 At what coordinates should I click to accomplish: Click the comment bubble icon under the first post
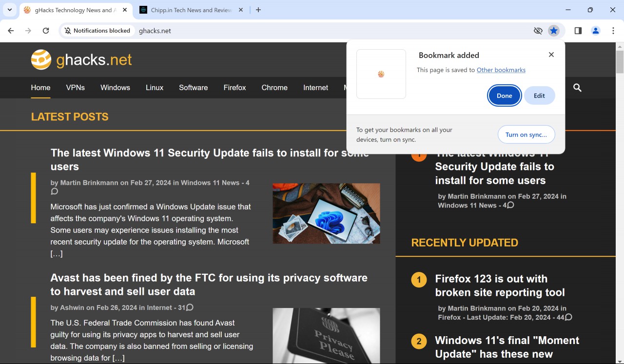(x=54, y=192)
